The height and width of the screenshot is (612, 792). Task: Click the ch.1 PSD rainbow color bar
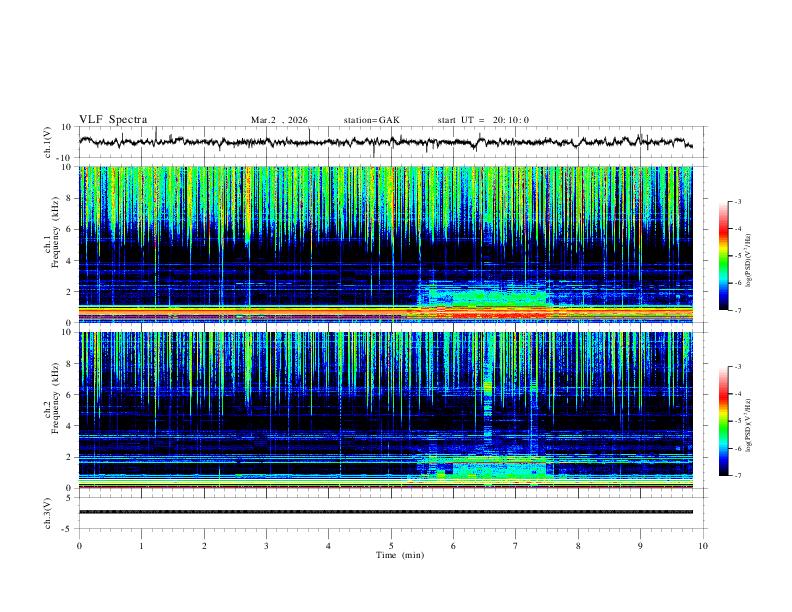coord(723,255)
